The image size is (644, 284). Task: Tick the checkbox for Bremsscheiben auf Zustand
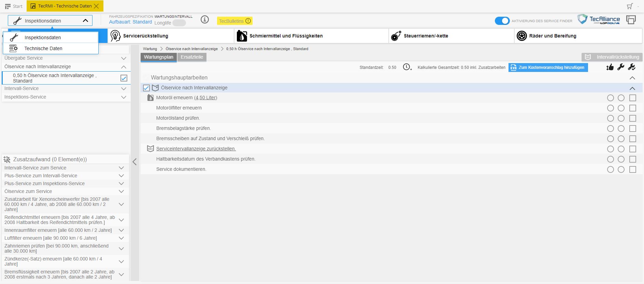(x=633, y=139)
